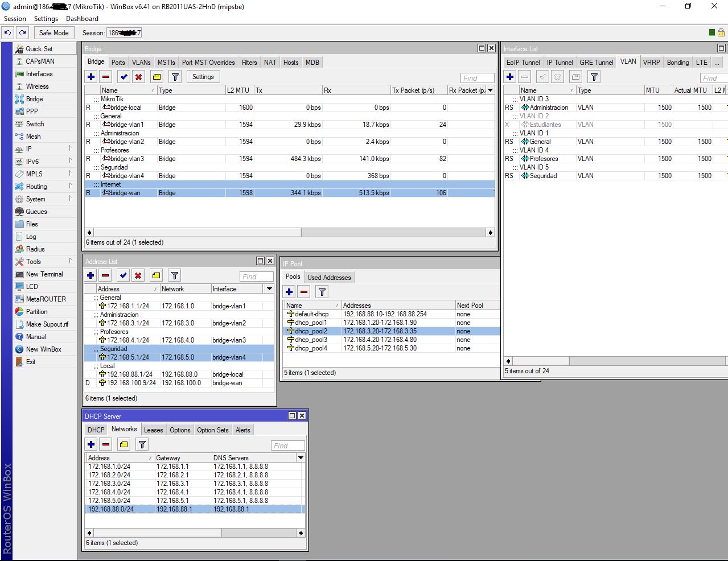The width and height of the screenshot is (728, 561).
Task: Disable address with red X in Address List
Action: [138, 275]
